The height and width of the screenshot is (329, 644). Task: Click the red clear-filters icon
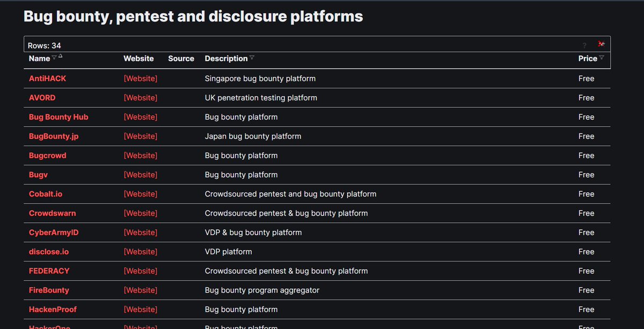click(x=601, y=45)
